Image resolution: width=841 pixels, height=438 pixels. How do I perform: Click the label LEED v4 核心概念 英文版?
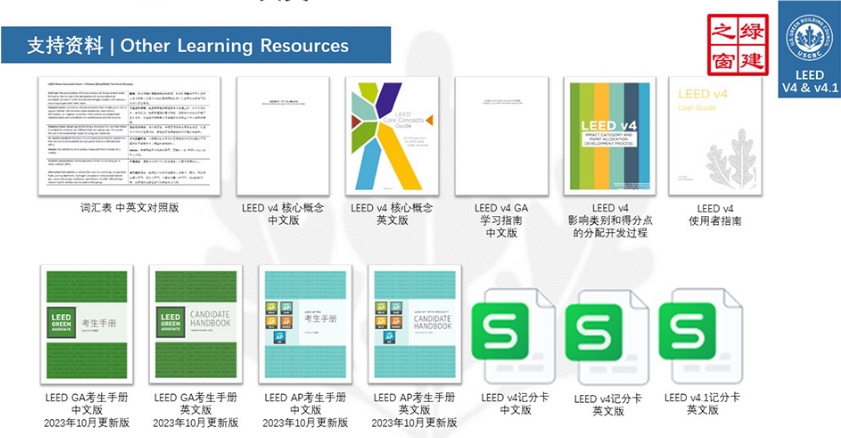click(392, 214)
